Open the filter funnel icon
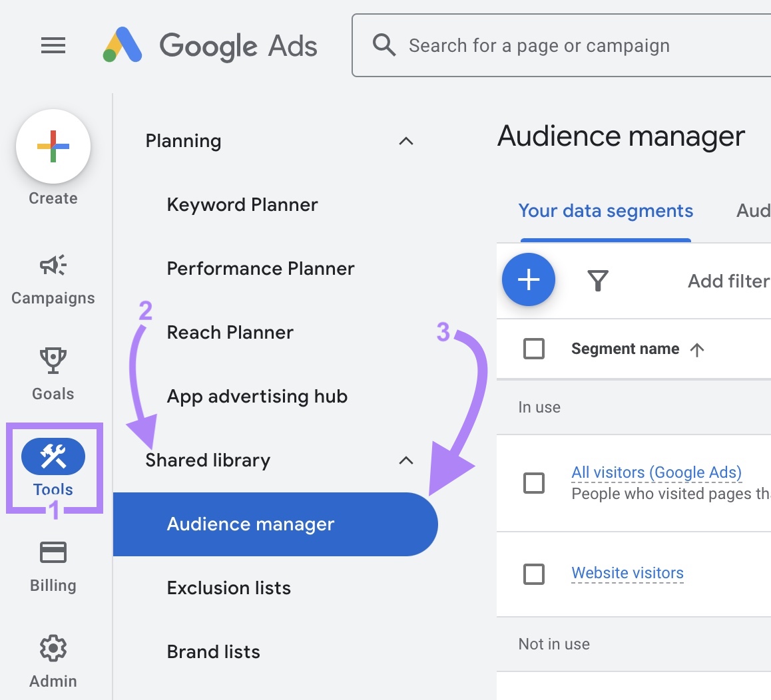 [598, 281]
